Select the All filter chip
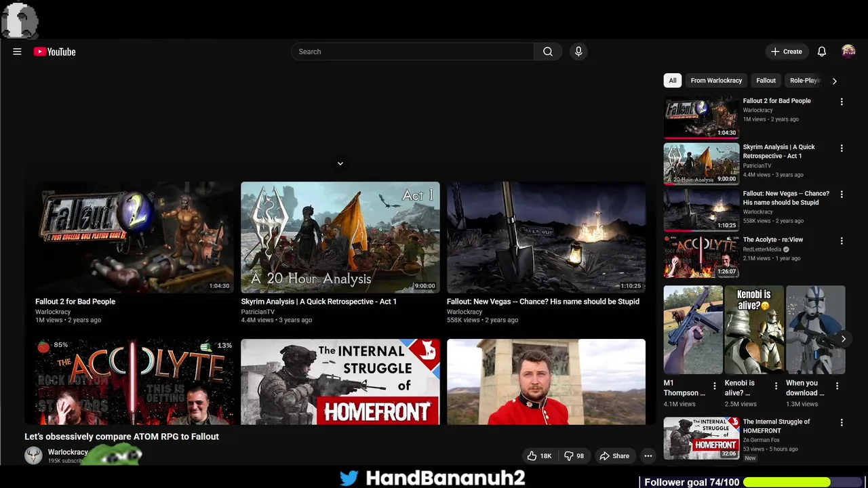 point(672,81)
